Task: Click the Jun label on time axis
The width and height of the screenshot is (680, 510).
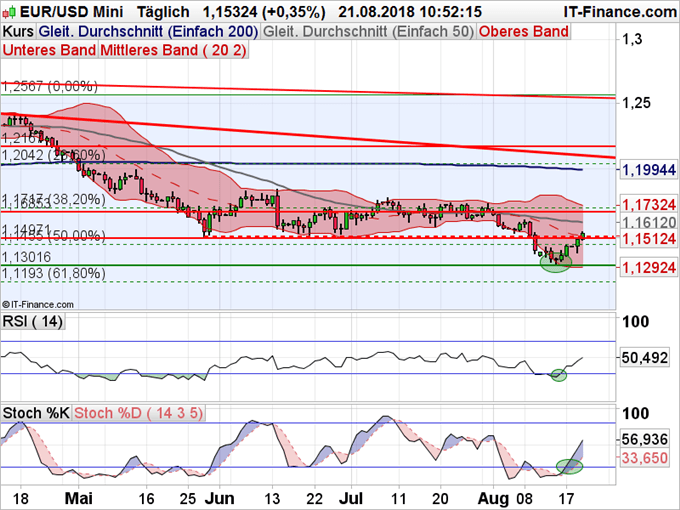Action: (x=219, y=498)
